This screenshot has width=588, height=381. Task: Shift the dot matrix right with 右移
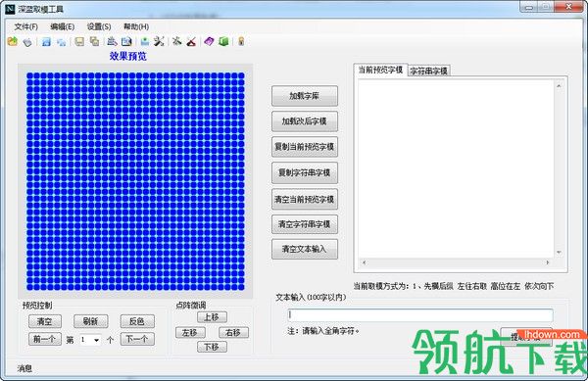click(x=233, y=332)
